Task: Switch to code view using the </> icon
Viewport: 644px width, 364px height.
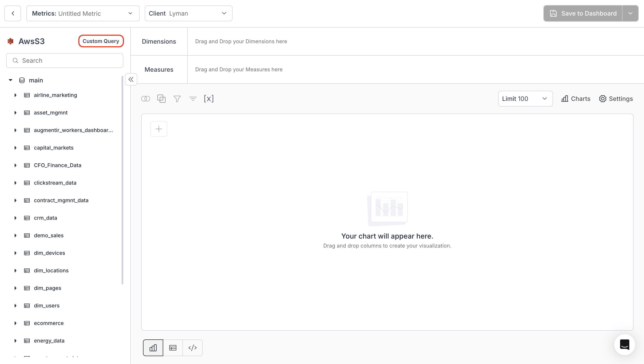Action: (193, 348)
